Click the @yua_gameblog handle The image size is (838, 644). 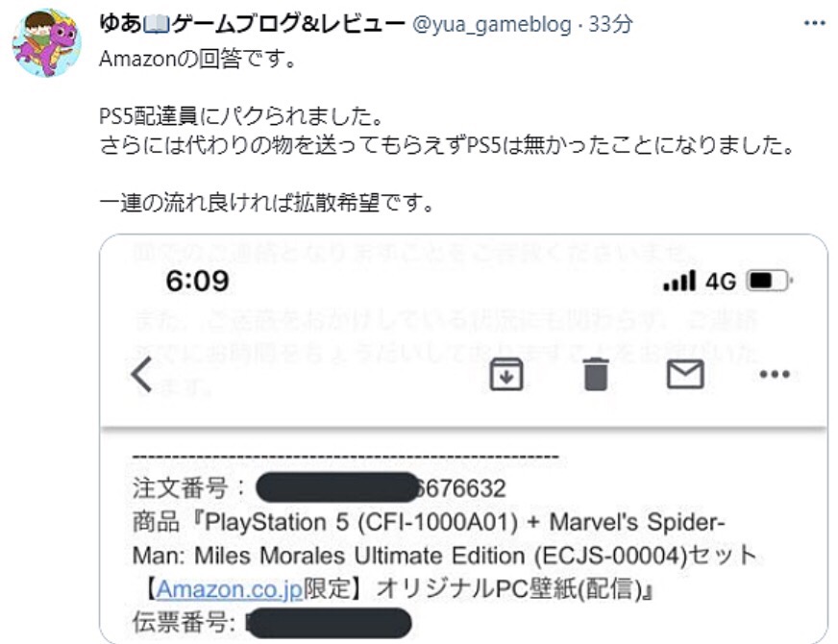tap(492, 24)
